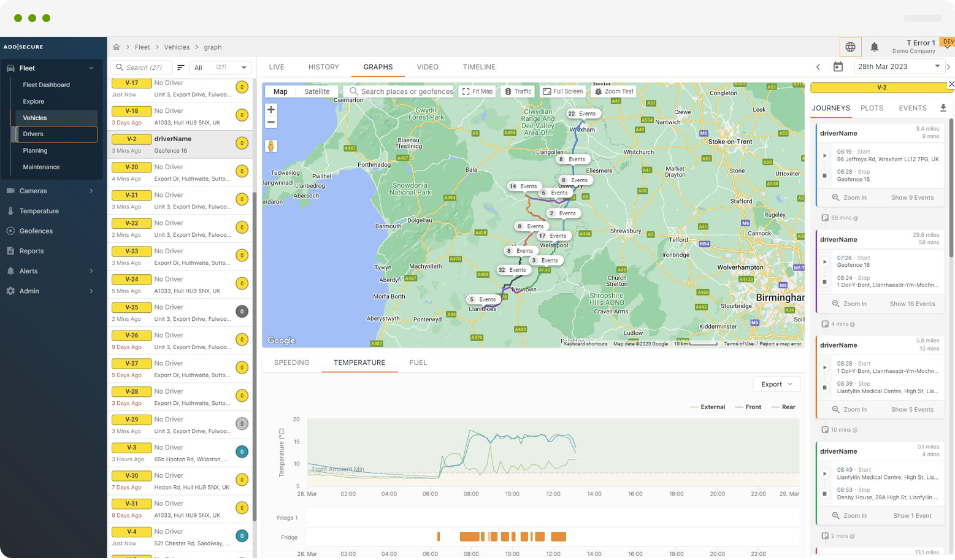Open the FUEL graph tab

[x=418, y=362]
